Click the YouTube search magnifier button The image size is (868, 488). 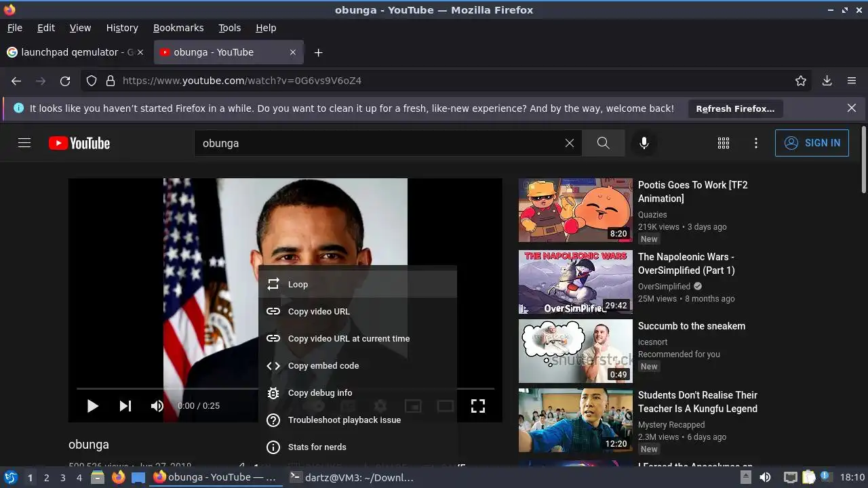603,143
